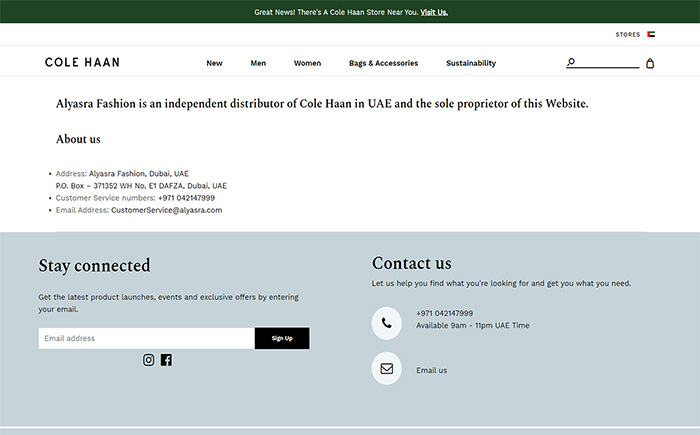
Task: Click the independent distributor statement heading
Action: coord(322,104)
